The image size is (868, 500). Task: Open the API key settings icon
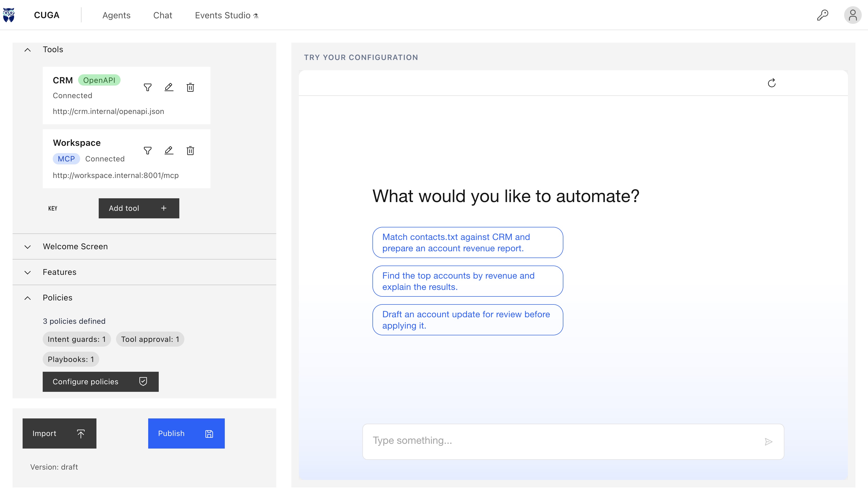822,15
